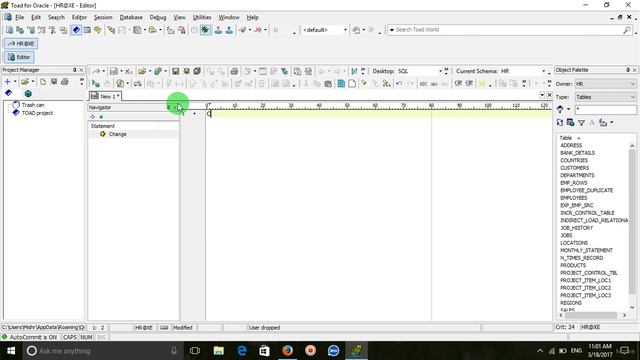The width and height of the screenshot is (640, 360).
Task: Click the Object Palette name filter field
Action: [606, 110]
